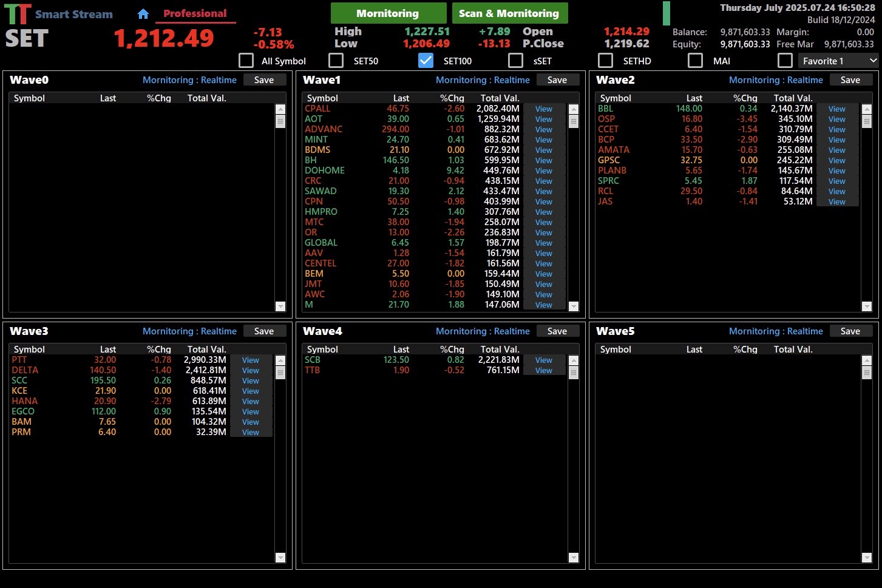Go to the home icon
This screenshot has width=882, height=588.
coord(143,13)
